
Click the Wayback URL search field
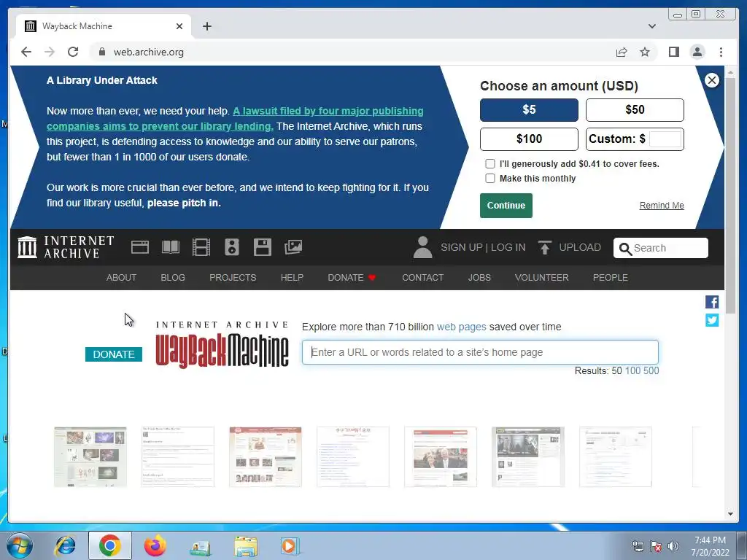pyautogui.click(x=480, y=352)
